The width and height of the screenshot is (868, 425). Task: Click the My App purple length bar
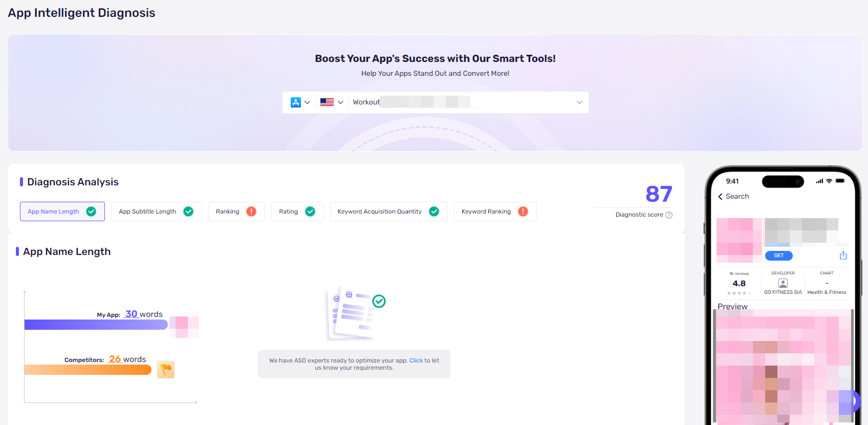[96, 325]
